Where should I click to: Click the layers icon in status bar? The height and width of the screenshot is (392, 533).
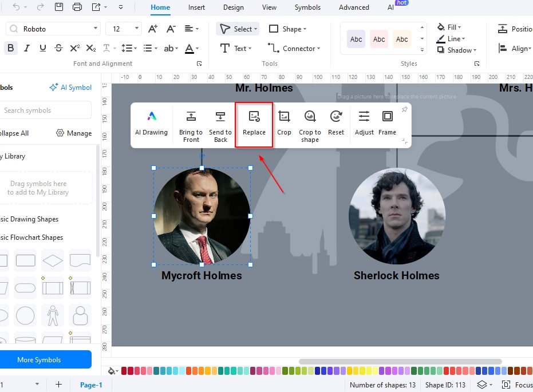click(x=482, y=385)
